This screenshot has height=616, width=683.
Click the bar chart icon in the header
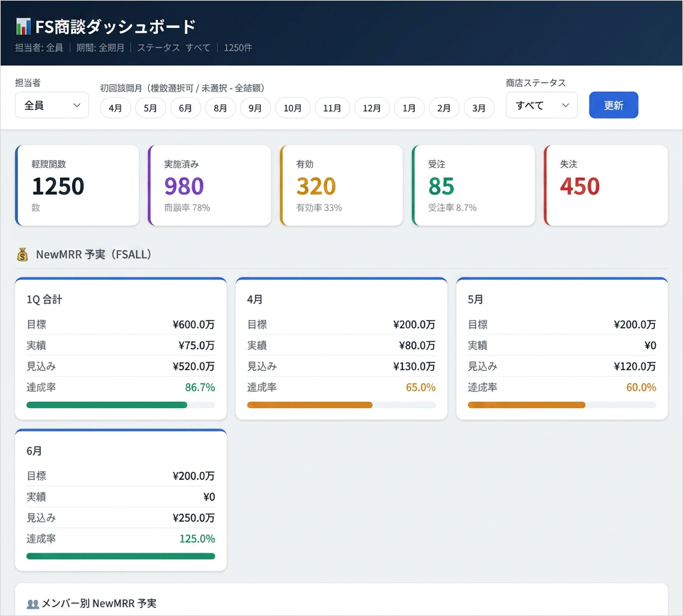click(x=23, y=27)
